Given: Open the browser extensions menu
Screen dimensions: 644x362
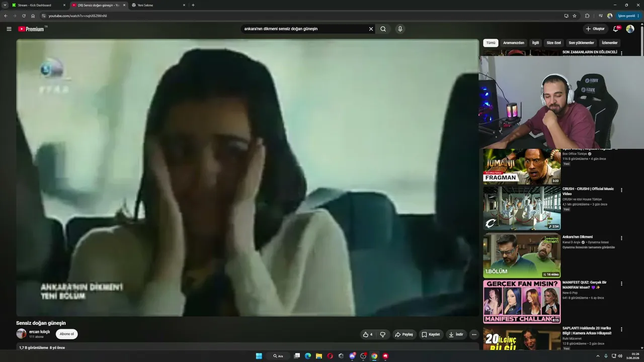Looking at the screenshot, I should 587,16.
